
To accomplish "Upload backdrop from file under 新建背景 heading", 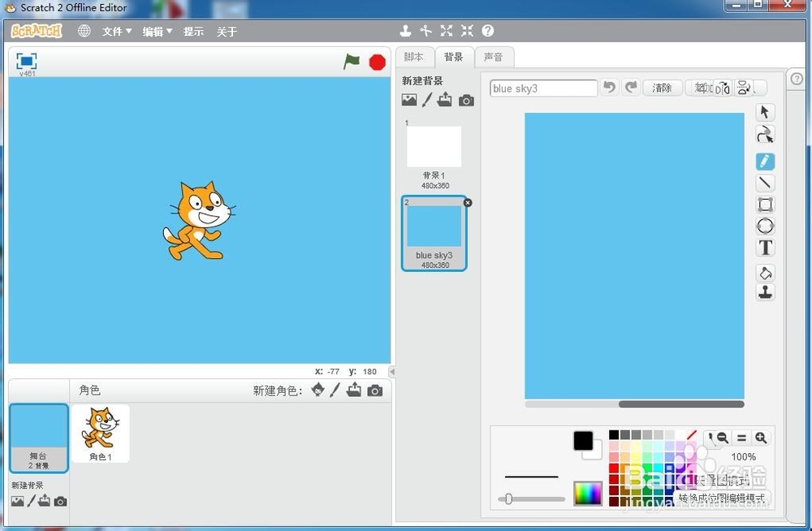I will (x=444, y=100).
